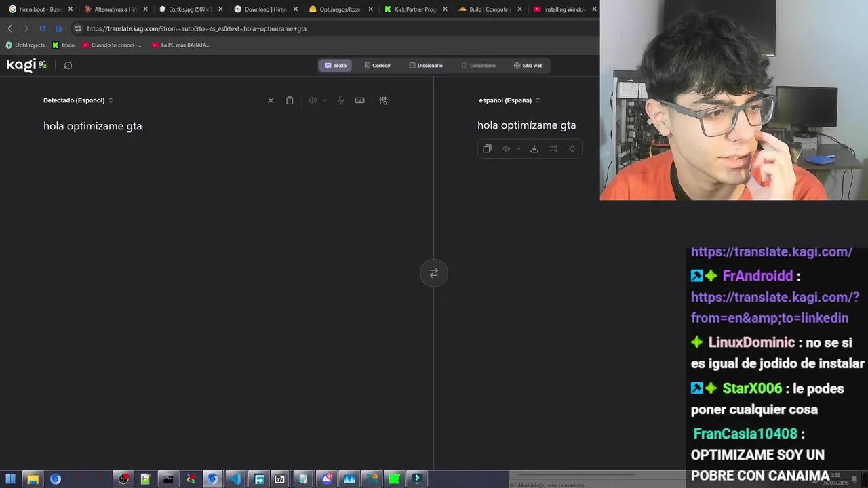Play translated text audio
This screenshot has height=488, width=868.
pyautogui.click(x=506, y=149)
